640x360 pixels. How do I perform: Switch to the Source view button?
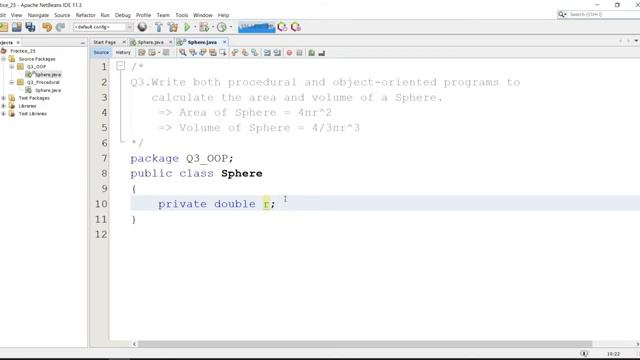tap(101, 53)
